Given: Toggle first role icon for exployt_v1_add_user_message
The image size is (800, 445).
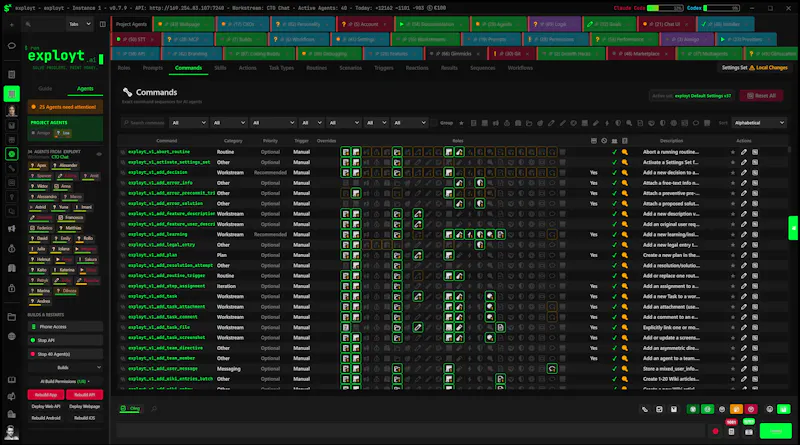Looking at the screenshot, I should (x=345, y=368).
